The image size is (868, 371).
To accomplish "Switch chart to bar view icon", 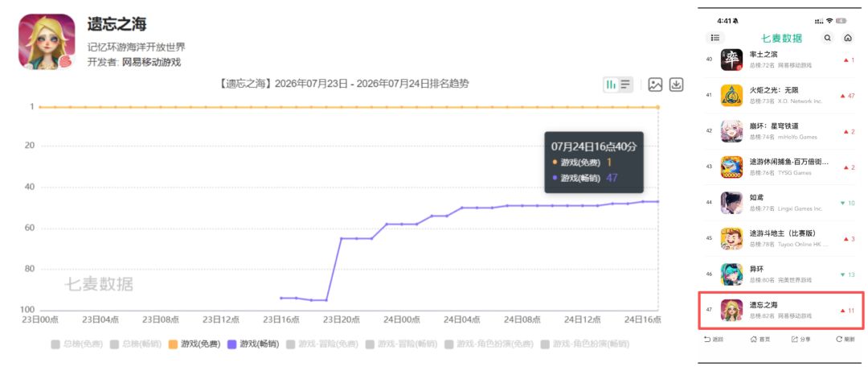I will coord(611,85).
